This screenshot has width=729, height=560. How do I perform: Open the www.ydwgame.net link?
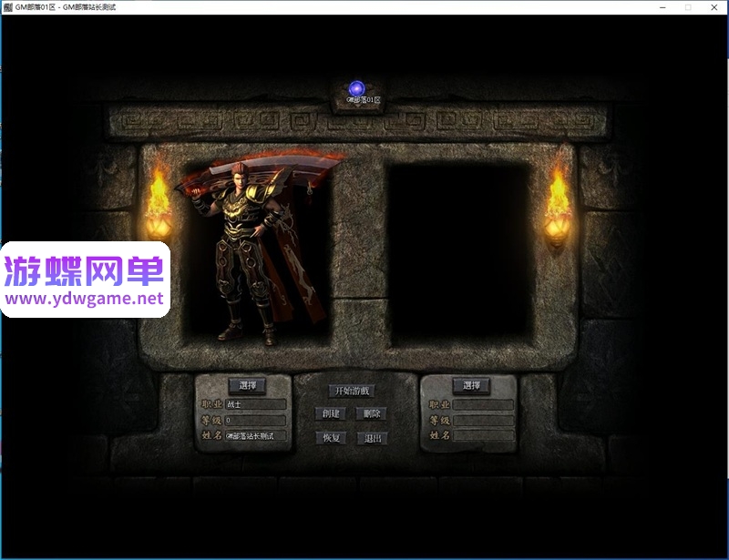click(84, 299)
